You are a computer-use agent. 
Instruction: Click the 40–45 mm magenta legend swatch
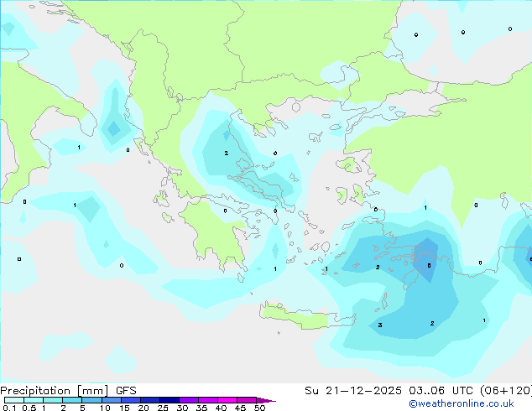[227, 400]
